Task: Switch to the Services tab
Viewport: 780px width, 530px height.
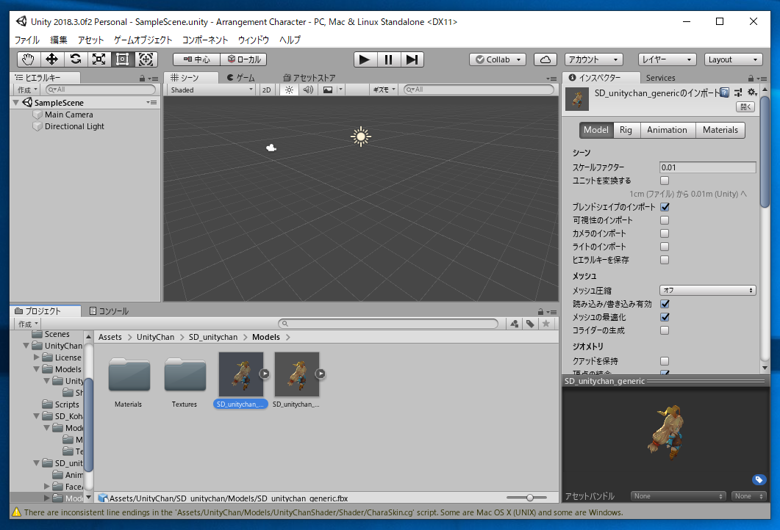Action: 661,78
